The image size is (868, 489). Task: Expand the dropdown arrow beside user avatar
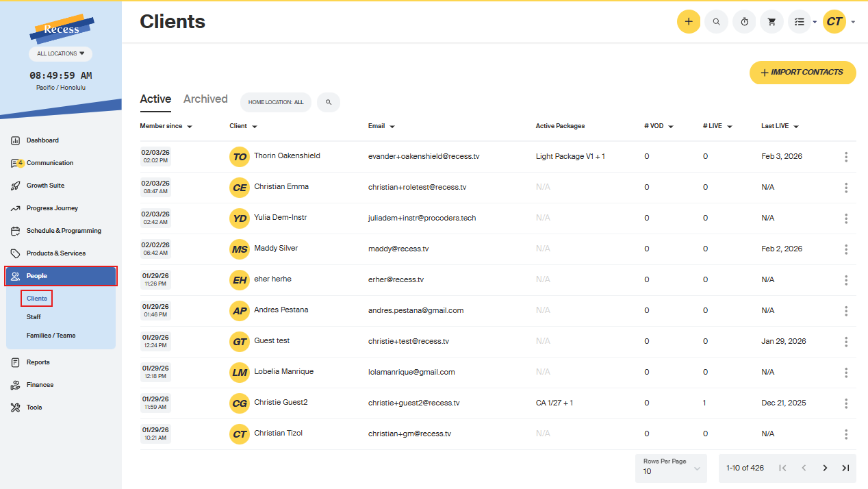(854, 22)
